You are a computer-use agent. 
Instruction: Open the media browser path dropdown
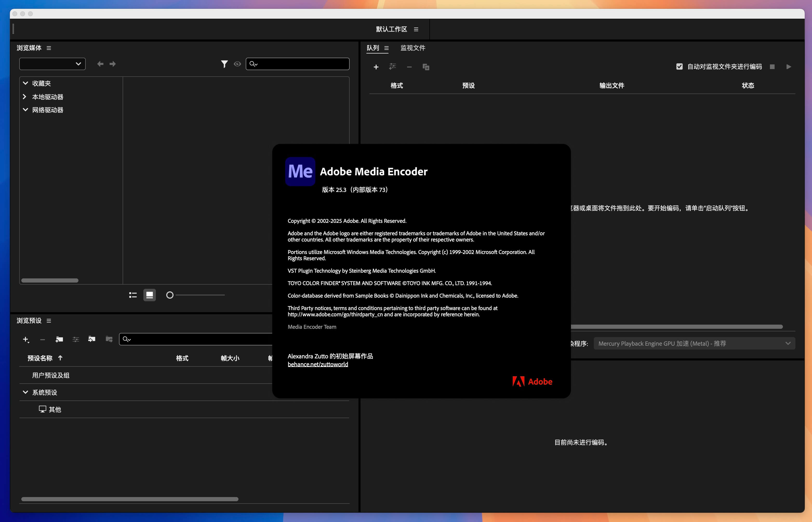coord(52,64)
